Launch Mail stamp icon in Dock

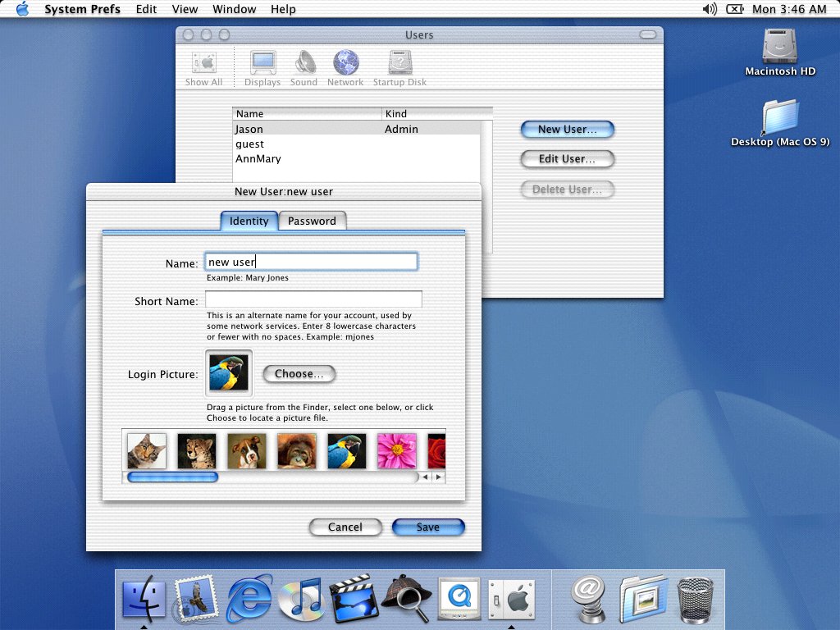[196, 598]
